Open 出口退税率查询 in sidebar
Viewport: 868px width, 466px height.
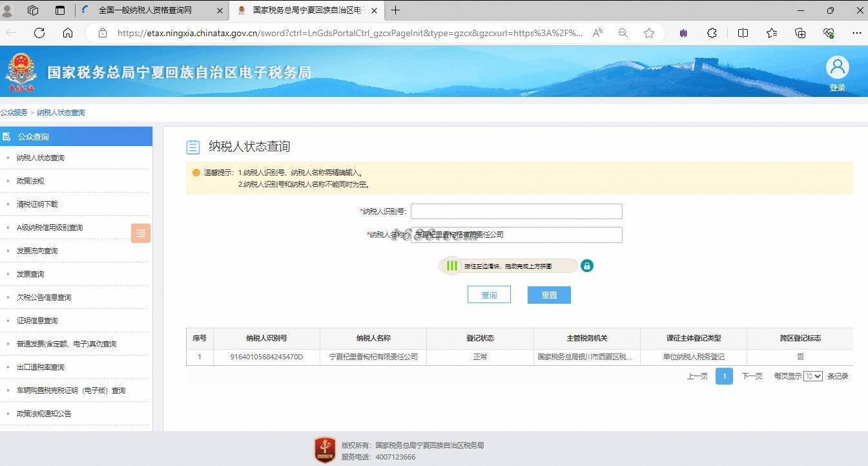[x=41, y=367]
